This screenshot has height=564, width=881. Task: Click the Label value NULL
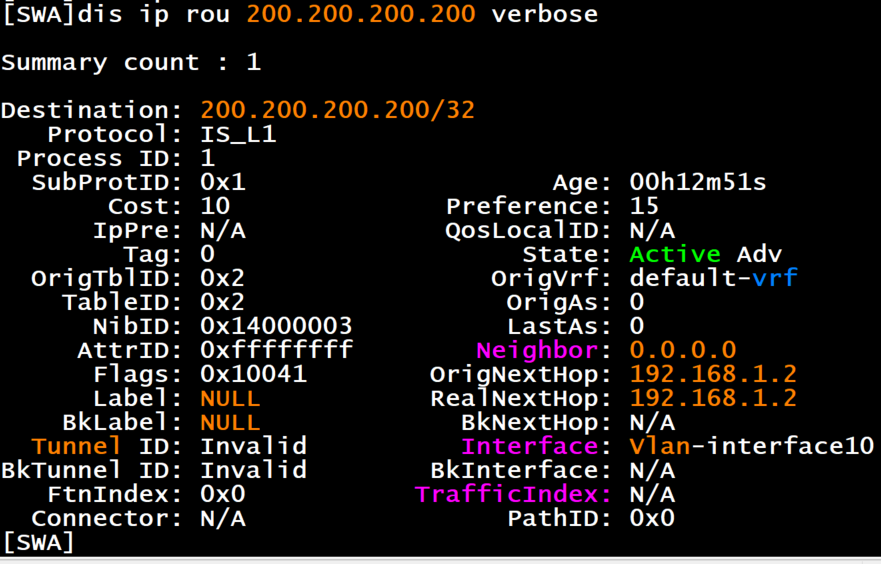(230, 399)
